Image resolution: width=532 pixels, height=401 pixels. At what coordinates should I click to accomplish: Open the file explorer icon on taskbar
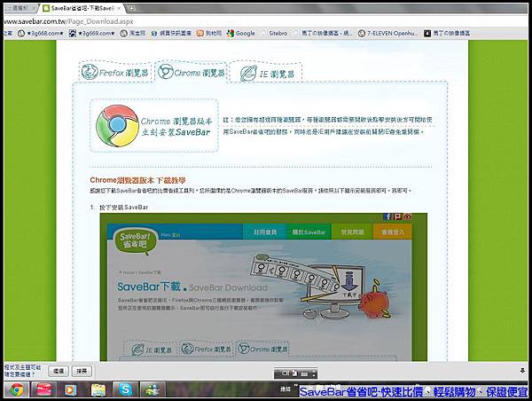(98, 389)
